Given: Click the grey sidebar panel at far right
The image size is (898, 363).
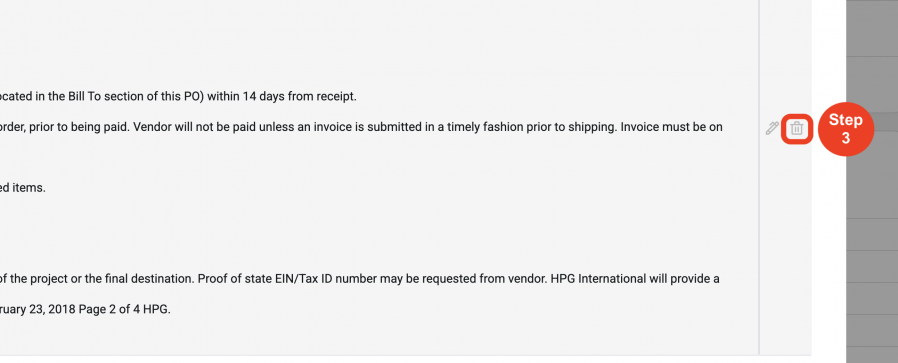Looking at the screenshot, I should (x=872, y=182).
